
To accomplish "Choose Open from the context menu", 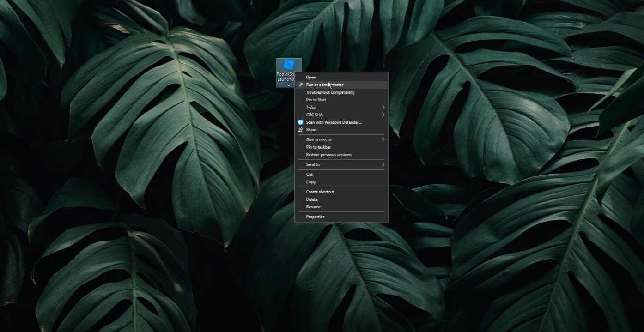I will (311, 77).
